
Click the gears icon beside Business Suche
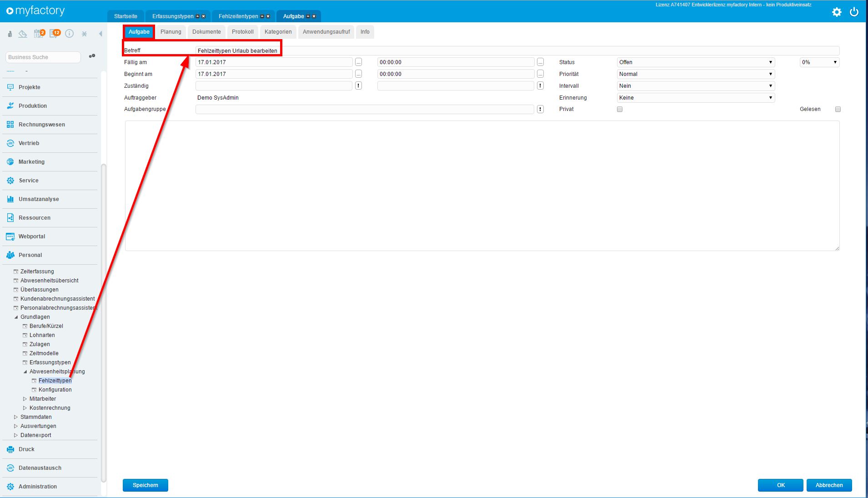(x=92, y=56)
